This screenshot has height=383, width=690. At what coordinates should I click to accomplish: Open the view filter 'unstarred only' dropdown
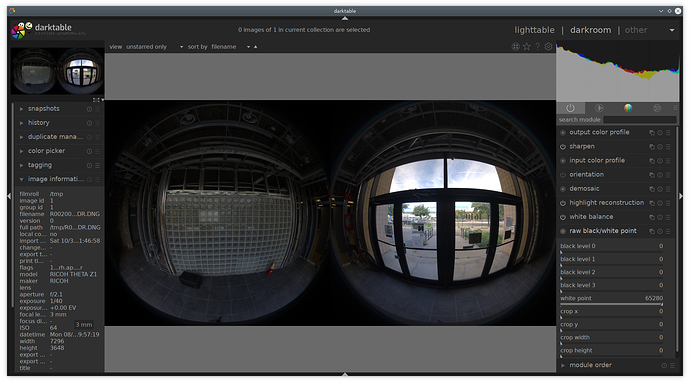click(x=154, y=47)
